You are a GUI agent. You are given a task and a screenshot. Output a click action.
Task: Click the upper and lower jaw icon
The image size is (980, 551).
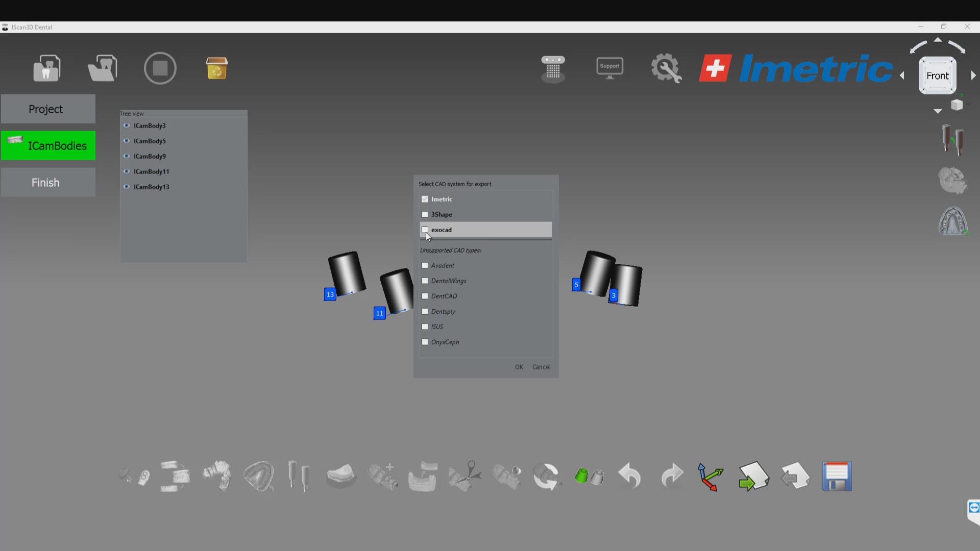click(175, 476)
